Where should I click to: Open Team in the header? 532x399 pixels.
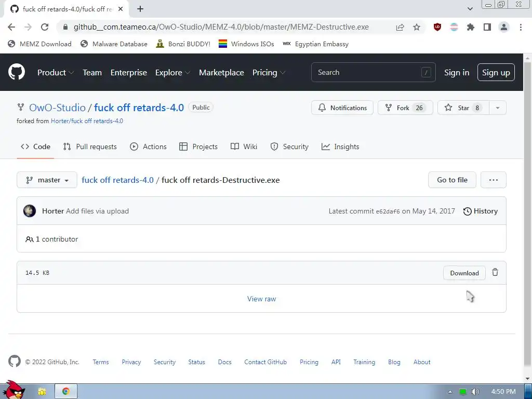tap(92, 73)
